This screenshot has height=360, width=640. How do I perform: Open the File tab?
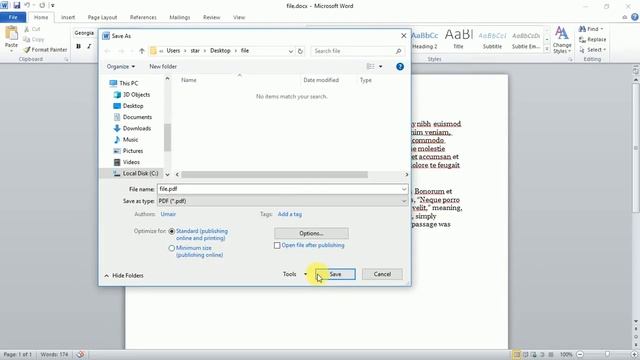point(13,17)
